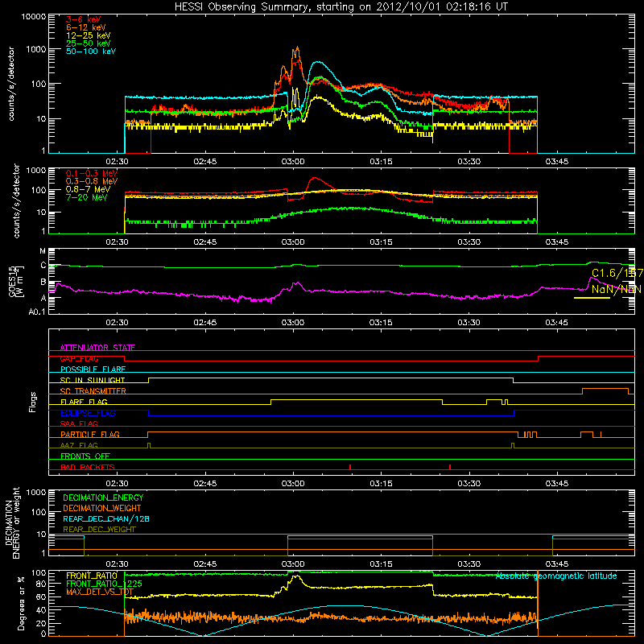
Task: Click the C1.6/157 flare annotation
Action: pyautogui.click(x=617, y=273)
